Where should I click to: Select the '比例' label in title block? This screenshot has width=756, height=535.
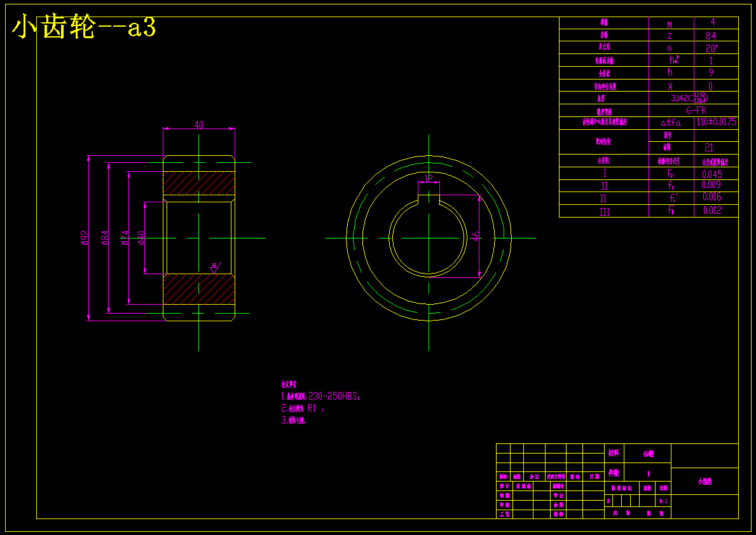click(x=664, y=488)
